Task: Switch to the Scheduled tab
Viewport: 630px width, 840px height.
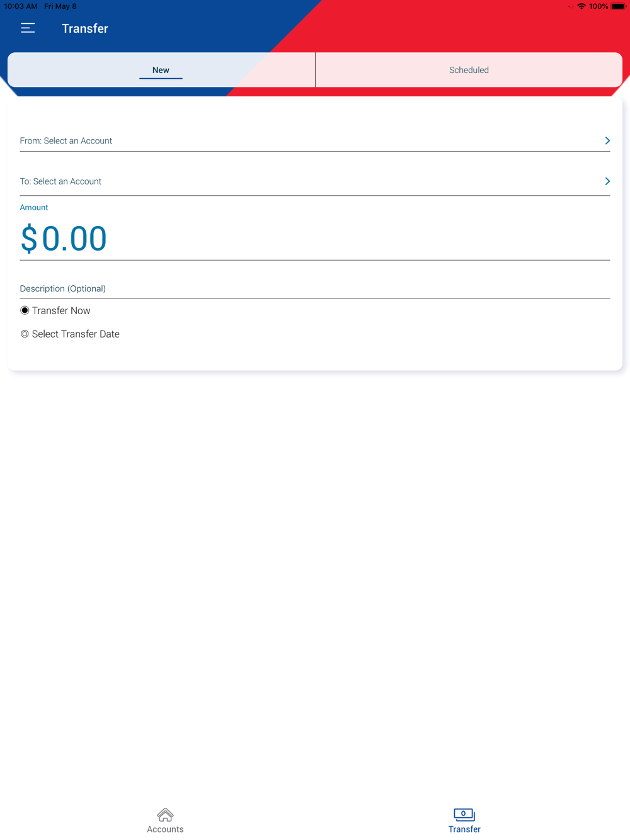Action: (469, 70)
